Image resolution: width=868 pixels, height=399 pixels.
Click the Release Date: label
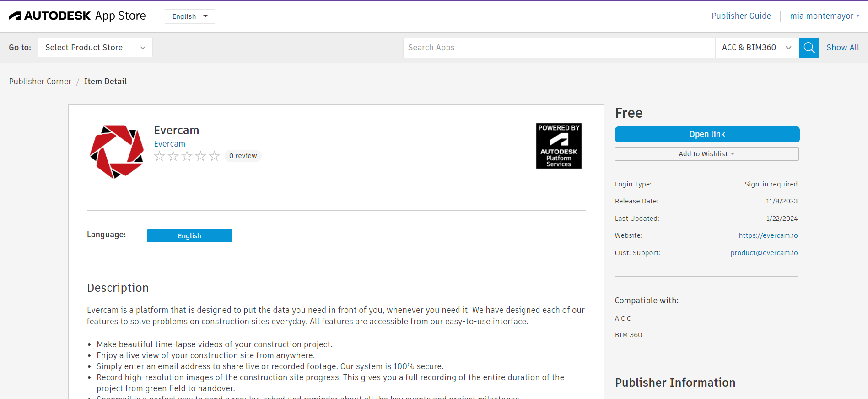(637, 201)
